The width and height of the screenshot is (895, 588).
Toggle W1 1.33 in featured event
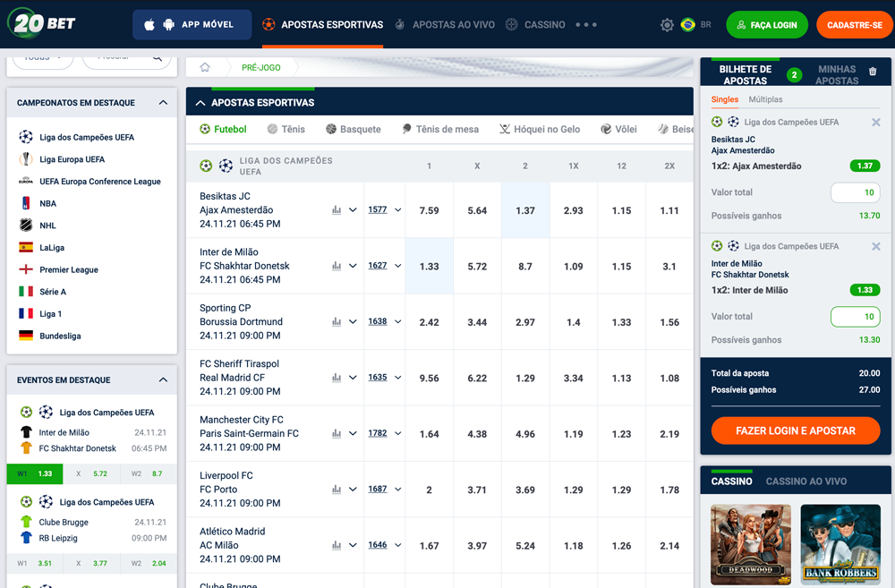point(35,473)
